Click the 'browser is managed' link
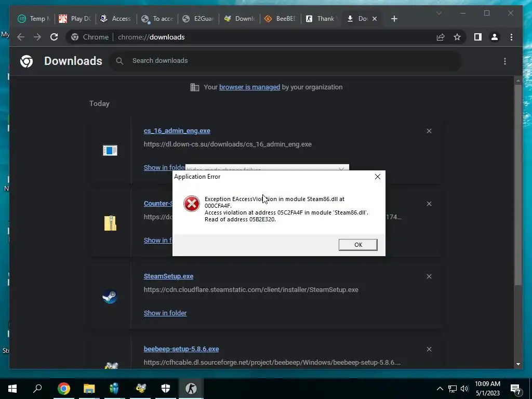The width and height of the screenshot is (532, 399). (x=250, y=87)
